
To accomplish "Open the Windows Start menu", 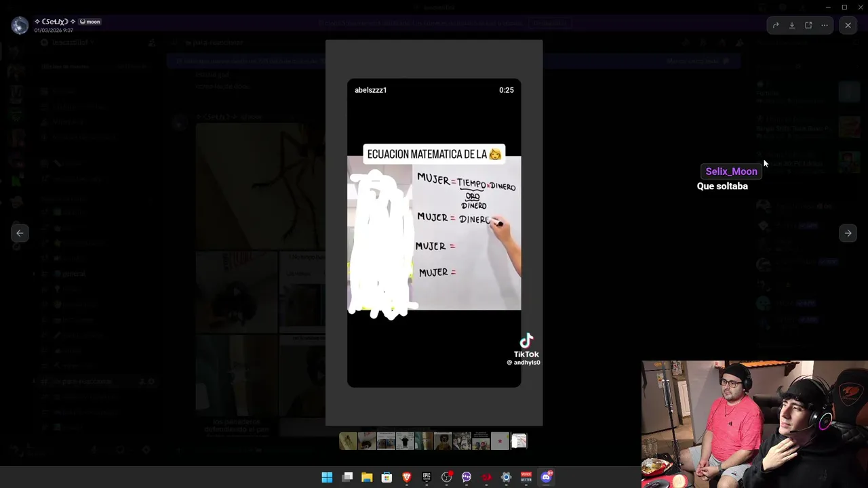I will click(327, 477).
